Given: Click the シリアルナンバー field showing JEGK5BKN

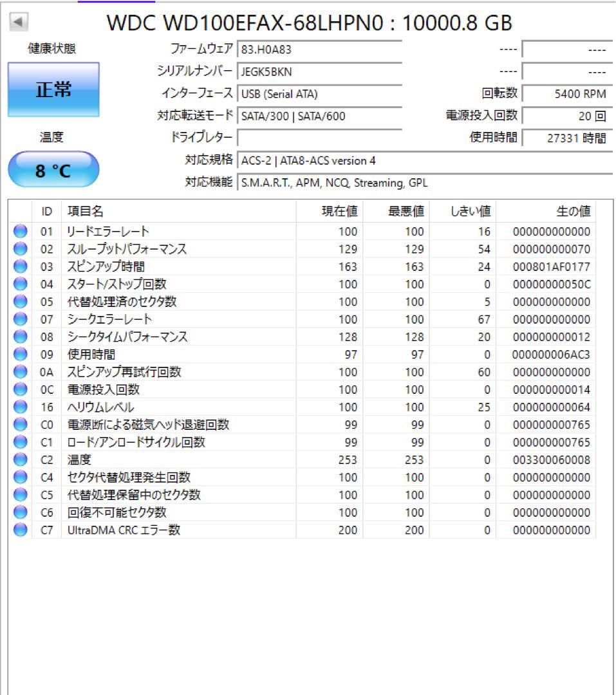Looking at the screenshot, I should pyautogui.click(x=319, y=72).
